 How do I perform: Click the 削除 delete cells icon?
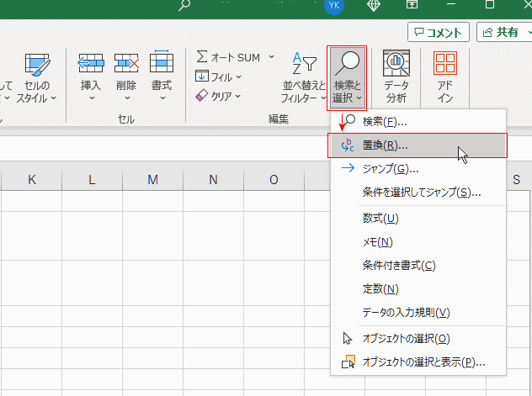tap(126, 63)
